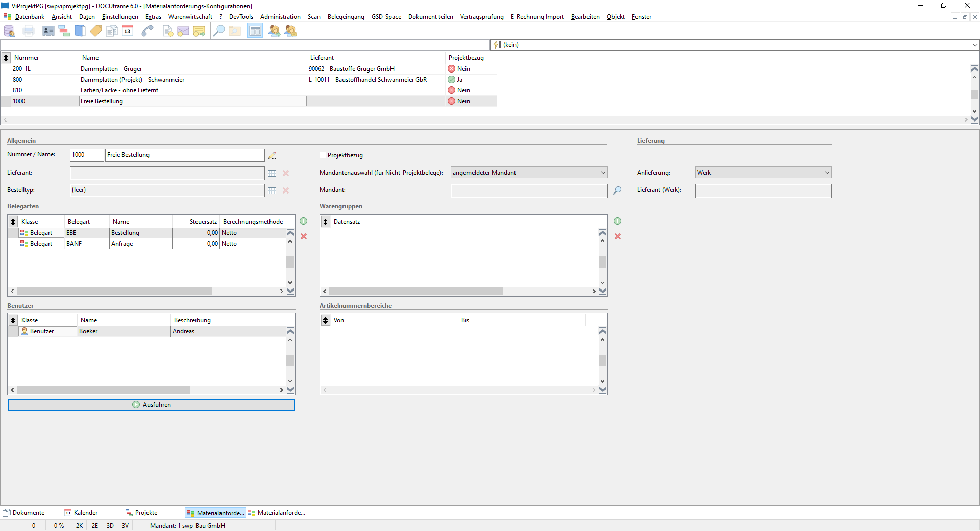The width and height of the screenshot is (980, 531).
Task: Click the colored project boxes toolbar icon
Action: click(x=64, y=31)
